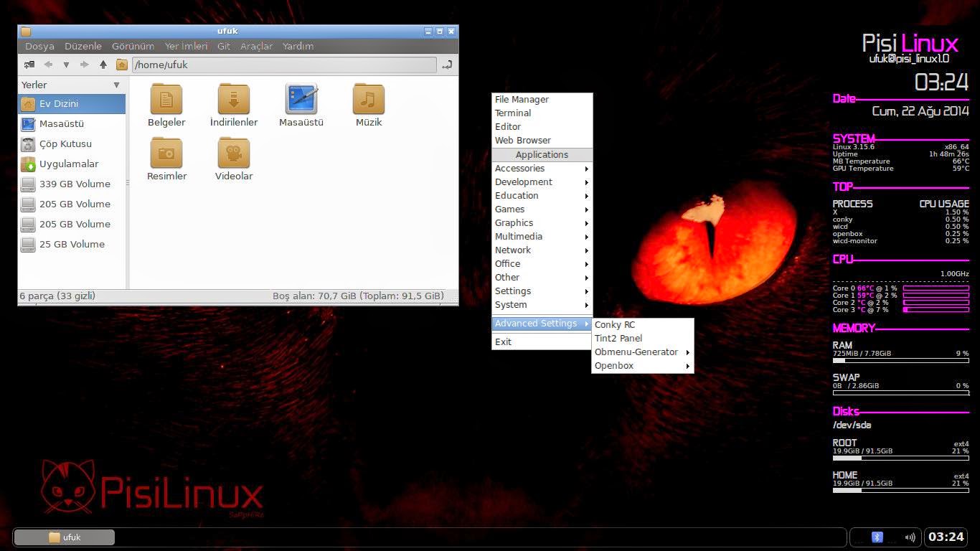Go to home using the home folder toolbar icon
Screen dimensions: 980x551
[x=122, y=65]
